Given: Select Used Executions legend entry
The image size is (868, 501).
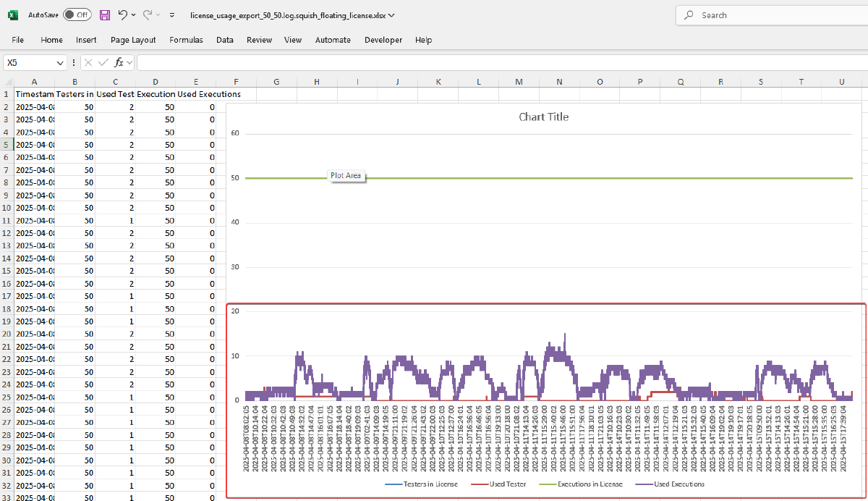Looking at the screenshot, I should 679,484.
